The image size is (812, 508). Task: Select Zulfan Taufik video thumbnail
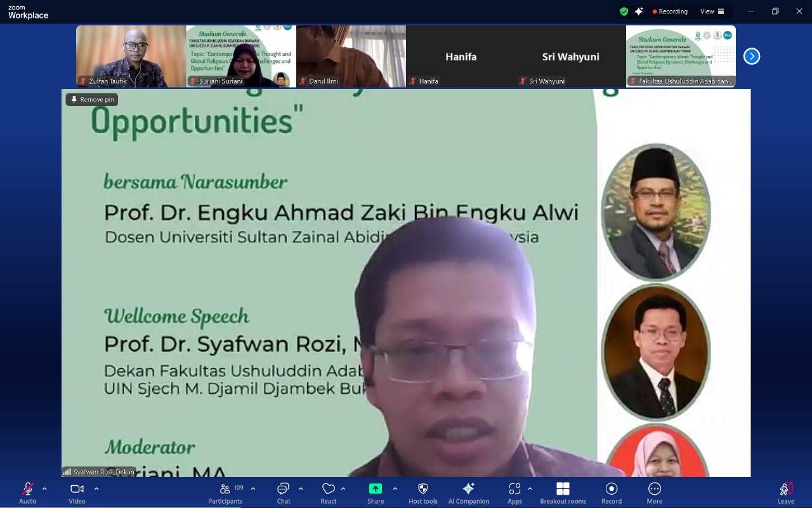click(131, 57)
